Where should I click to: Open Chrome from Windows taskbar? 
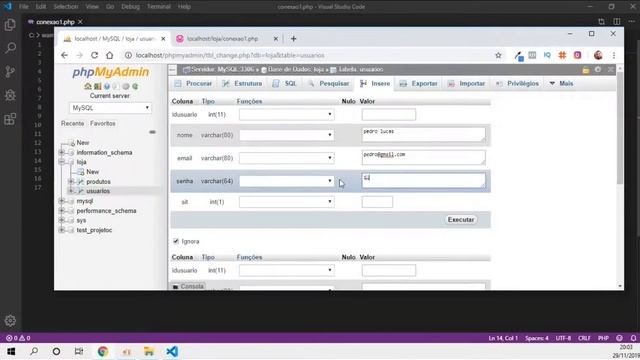pos(103,351)
